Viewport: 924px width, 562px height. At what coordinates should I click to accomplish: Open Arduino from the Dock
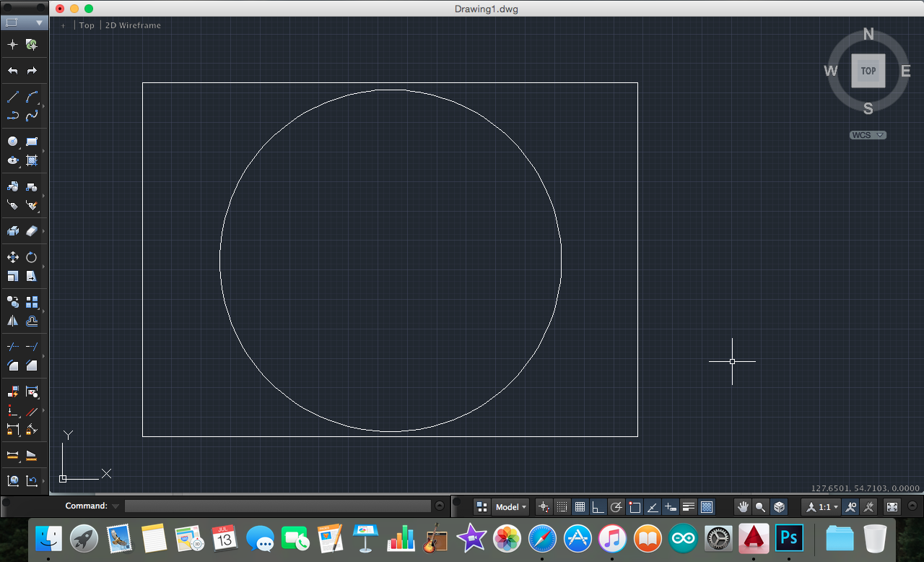(683, 538)
